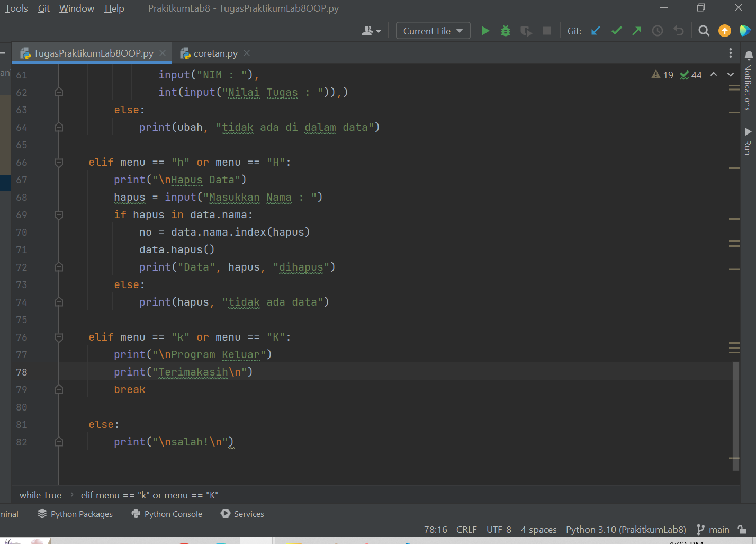The width and height of the screenshot is (756, 544).
Task: Run the current file with green play button
Action: [485, 31]
